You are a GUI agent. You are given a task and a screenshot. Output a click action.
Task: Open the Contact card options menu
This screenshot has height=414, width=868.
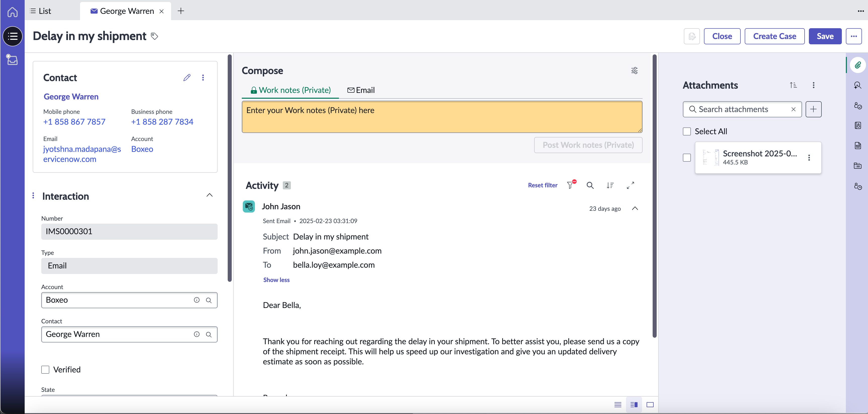[203, 78]
